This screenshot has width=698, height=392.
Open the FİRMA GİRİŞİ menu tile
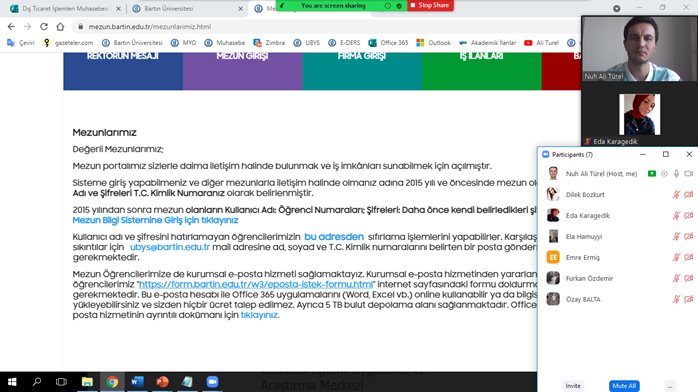[x=362, y=71]
